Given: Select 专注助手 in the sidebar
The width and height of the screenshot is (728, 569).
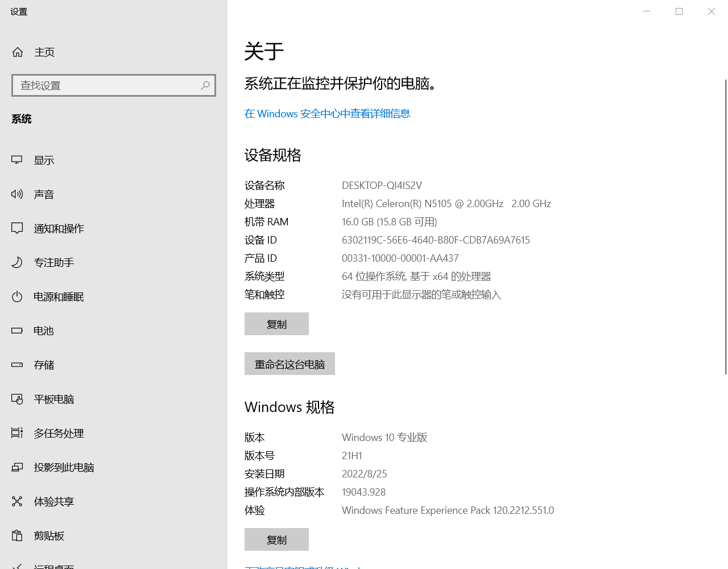Looking at the screenshot, I should (114, 262).
